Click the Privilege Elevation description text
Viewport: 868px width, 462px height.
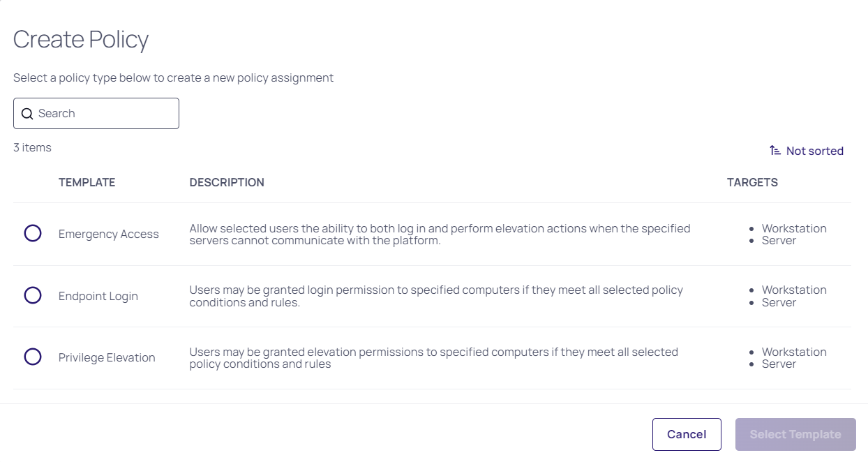tap(433, 357)
